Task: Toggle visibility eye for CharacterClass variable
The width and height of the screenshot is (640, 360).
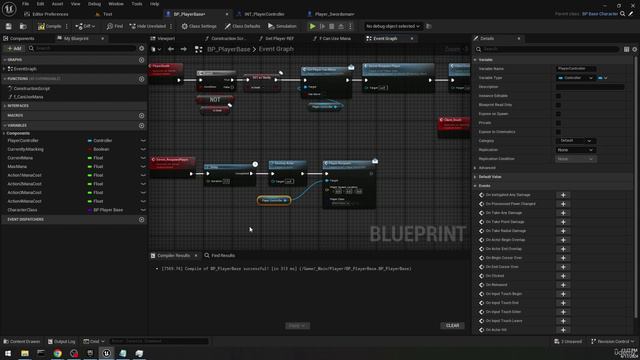Action: click(x=143, y=210)
